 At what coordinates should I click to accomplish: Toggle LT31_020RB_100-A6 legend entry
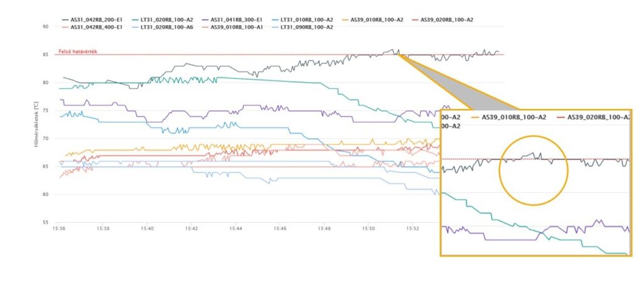162,27
